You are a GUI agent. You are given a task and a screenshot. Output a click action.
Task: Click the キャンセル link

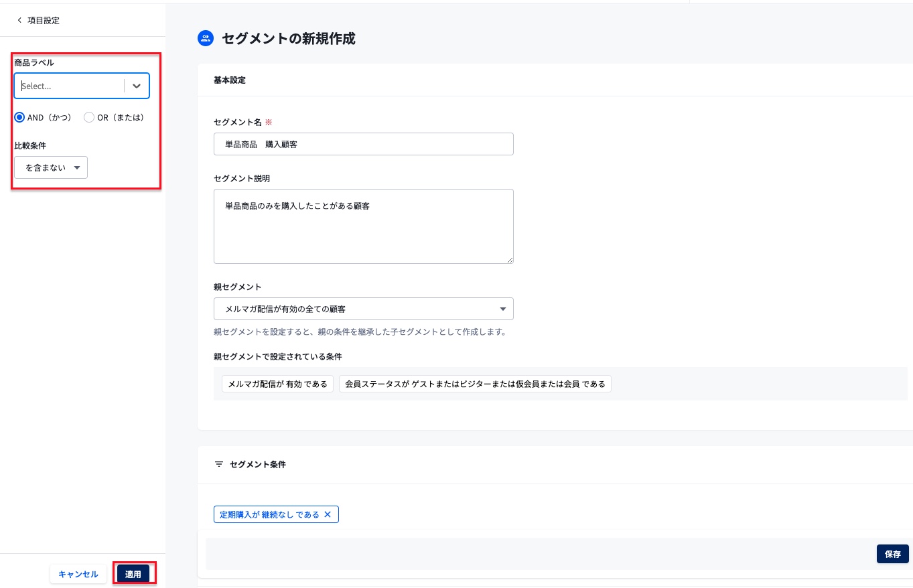coord(78,574)
